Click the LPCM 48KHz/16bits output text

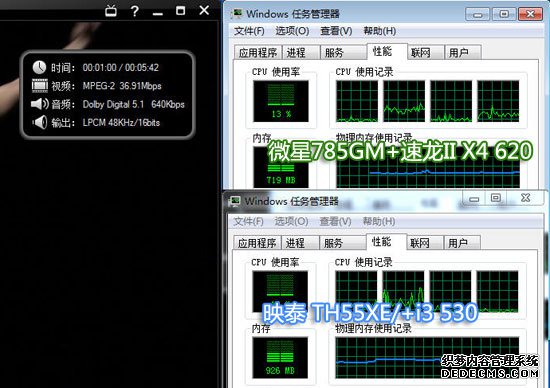pyautogui.click(x=121, y=122)
